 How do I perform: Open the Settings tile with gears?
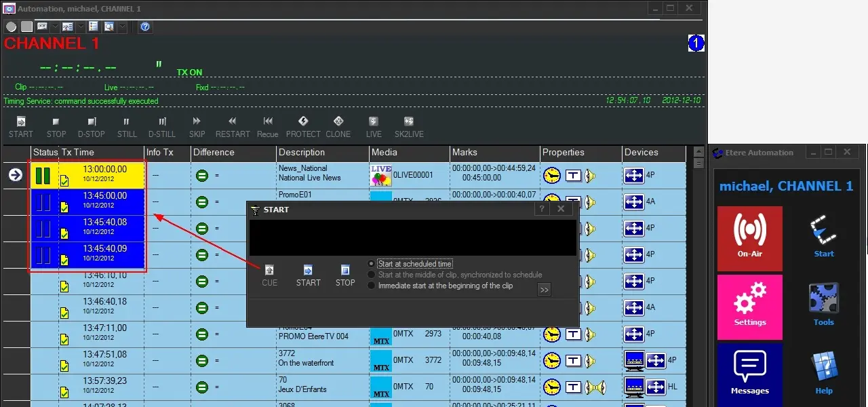coord(749,307)
